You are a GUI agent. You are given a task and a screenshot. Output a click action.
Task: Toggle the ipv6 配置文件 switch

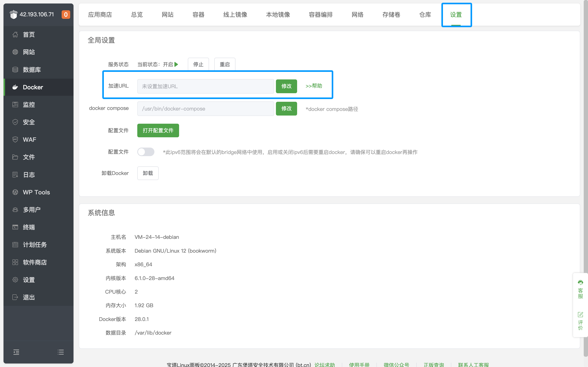click(146, 152)
